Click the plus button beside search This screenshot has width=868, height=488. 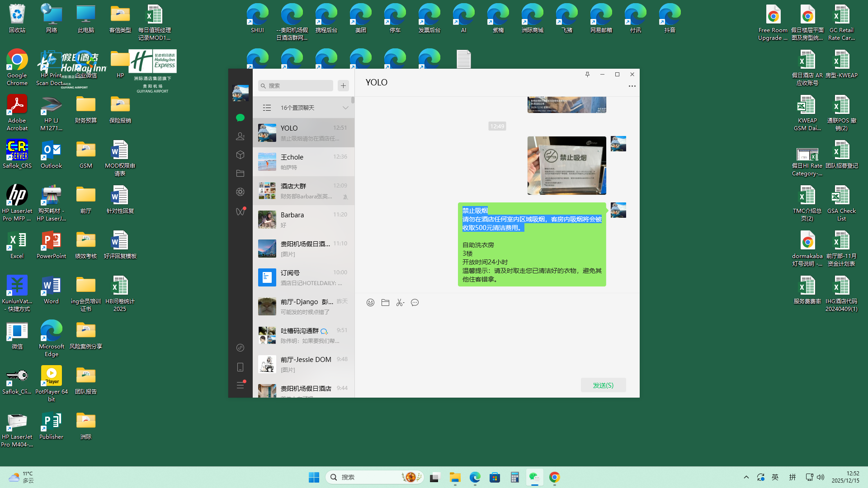pos(343,85)
